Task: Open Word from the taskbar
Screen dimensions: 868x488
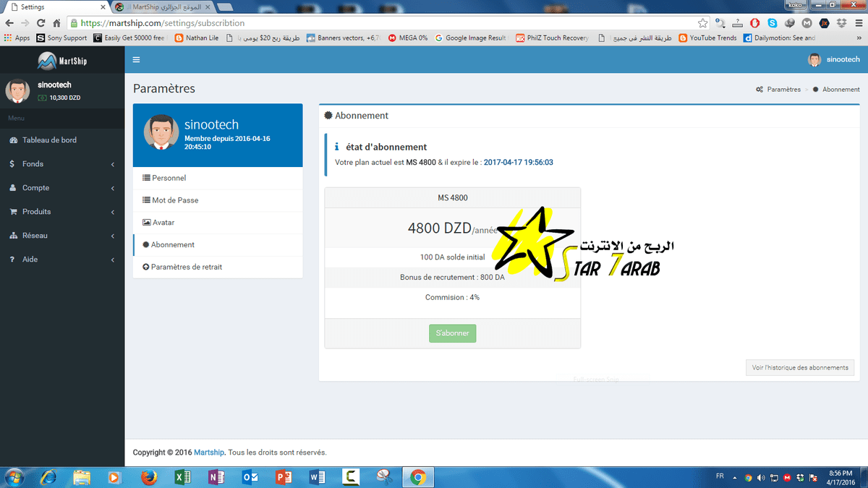Action: point(317,477)
